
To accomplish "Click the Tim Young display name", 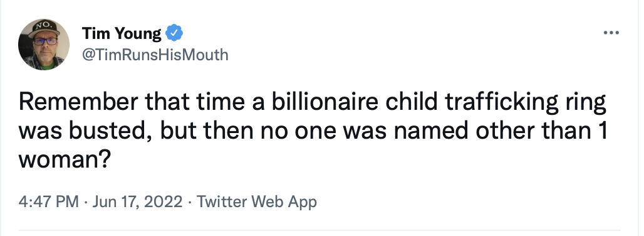I will pos(122,33).
